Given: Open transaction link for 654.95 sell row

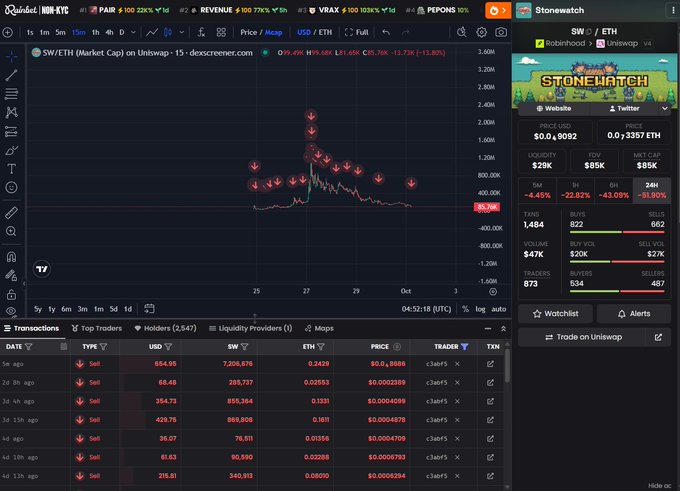Looking at the screenshot, I should coord(490,364).
